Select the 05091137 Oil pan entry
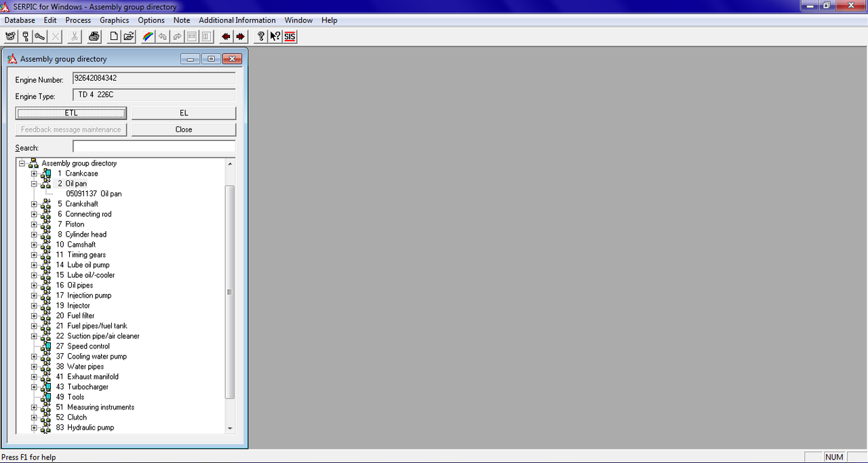 pos(94,194)
